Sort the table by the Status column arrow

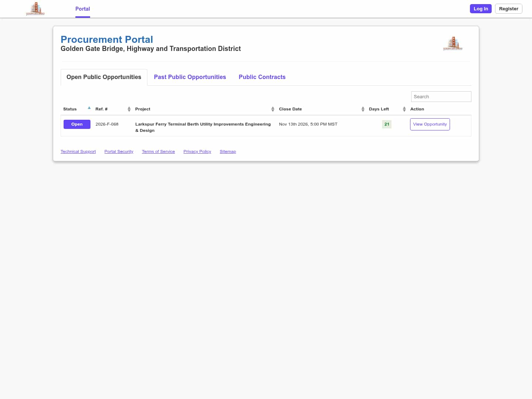[x=89, y=108]
